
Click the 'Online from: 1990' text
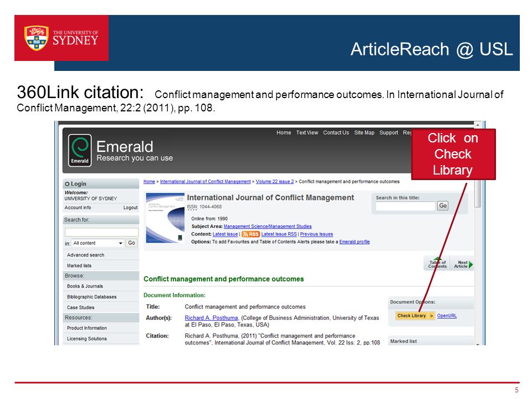point(209,218)
